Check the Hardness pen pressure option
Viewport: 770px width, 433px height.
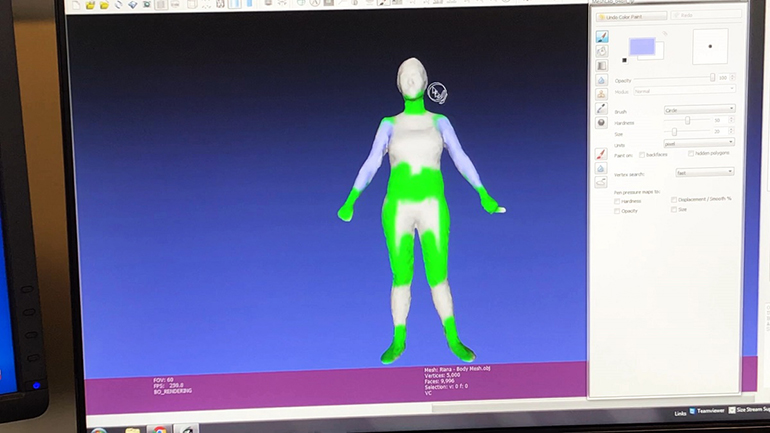(x=618, y=200)
